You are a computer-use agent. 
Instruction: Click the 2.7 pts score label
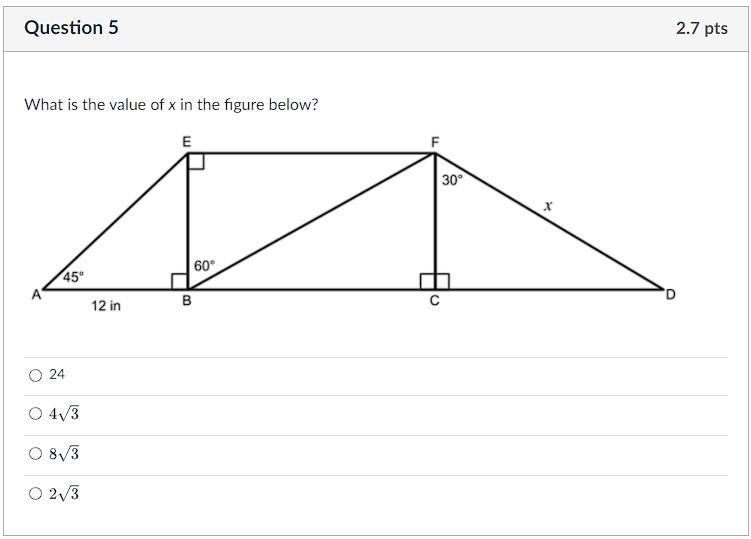click(702, 28)
